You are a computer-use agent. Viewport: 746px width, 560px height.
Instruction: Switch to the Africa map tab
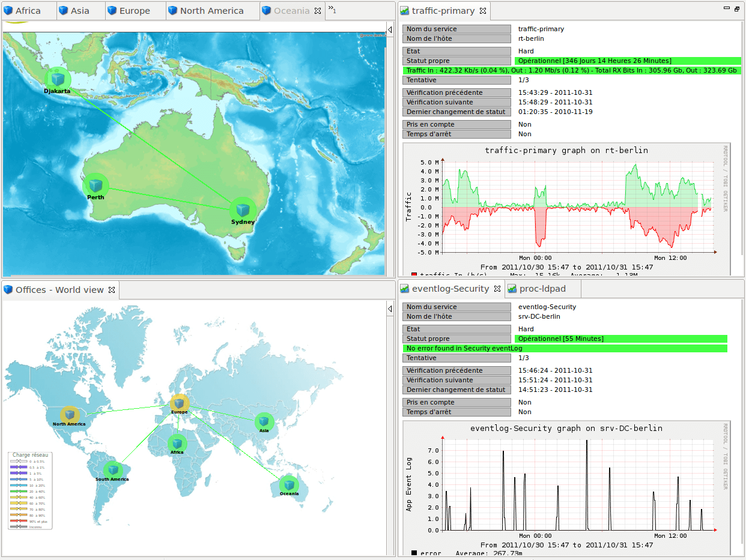pyautogui.click(x=27, y=10)
